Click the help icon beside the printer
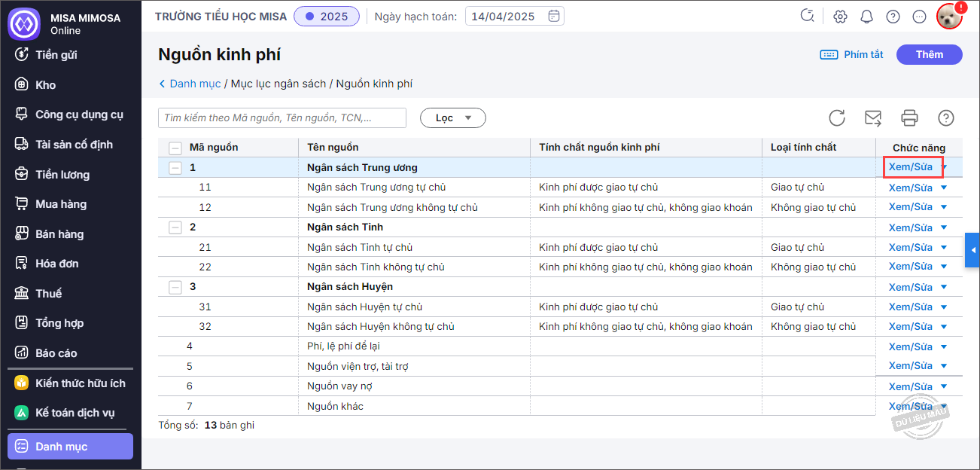The width and height of the screenshot is (980, 470). [946, 117]
